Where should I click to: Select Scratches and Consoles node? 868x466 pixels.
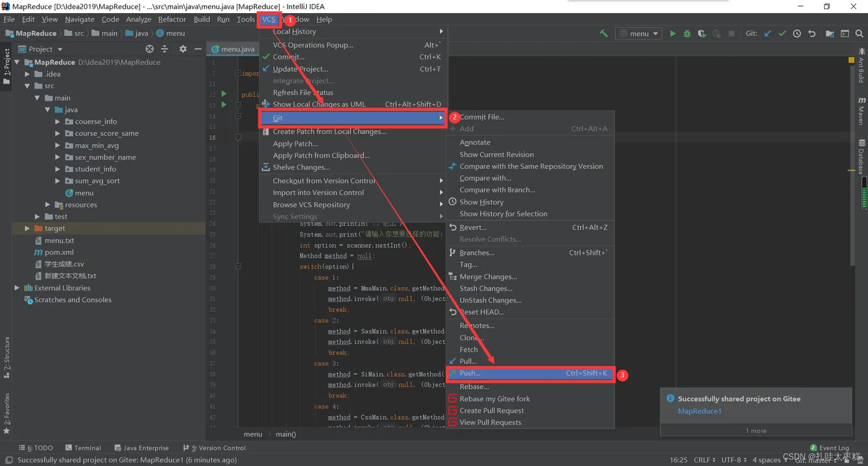pyautogui.click(x=73, y=300)
